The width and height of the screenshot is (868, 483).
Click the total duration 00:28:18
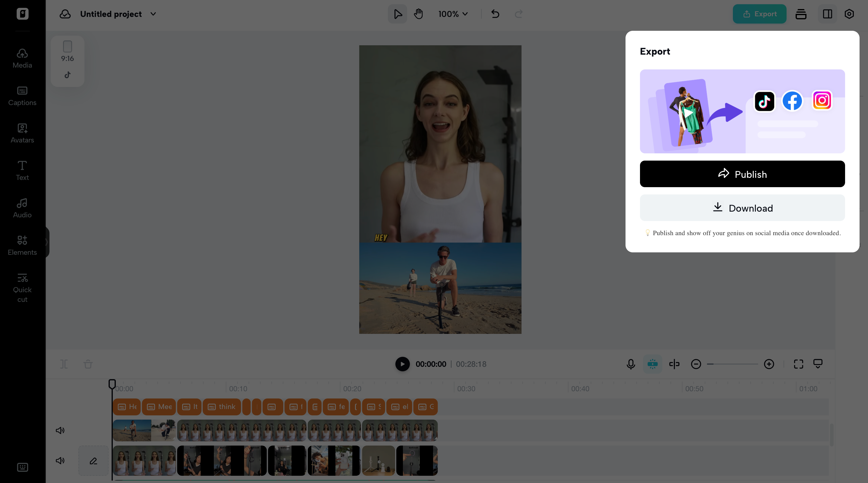(471, 364)
